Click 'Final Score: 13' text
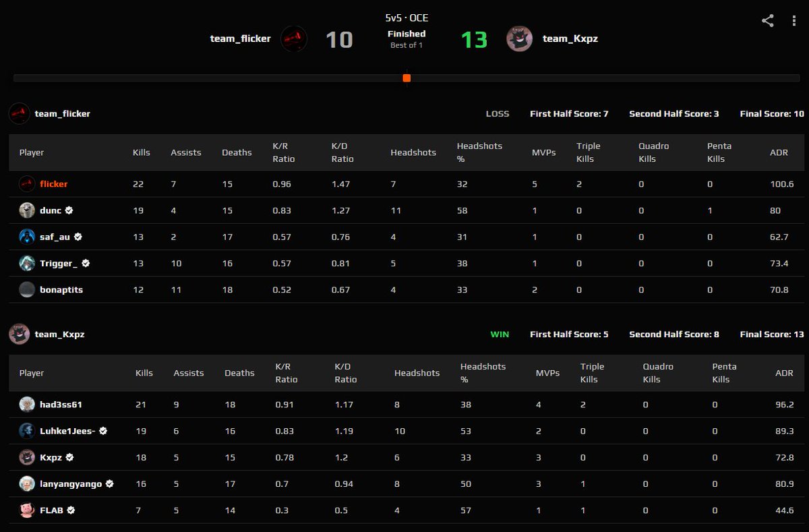The width and height of the screenshot is (809, 532). [x=772, y=334]
